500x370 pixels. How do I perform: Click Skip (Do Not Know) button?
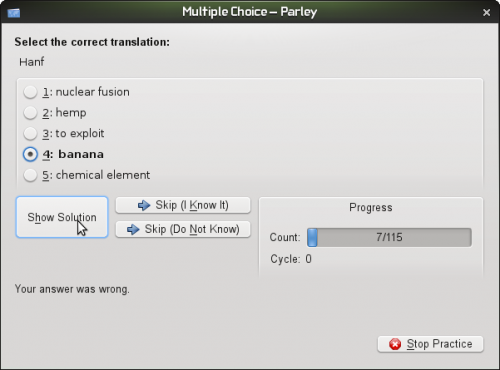pyautogui.click(x=183, y=229)
